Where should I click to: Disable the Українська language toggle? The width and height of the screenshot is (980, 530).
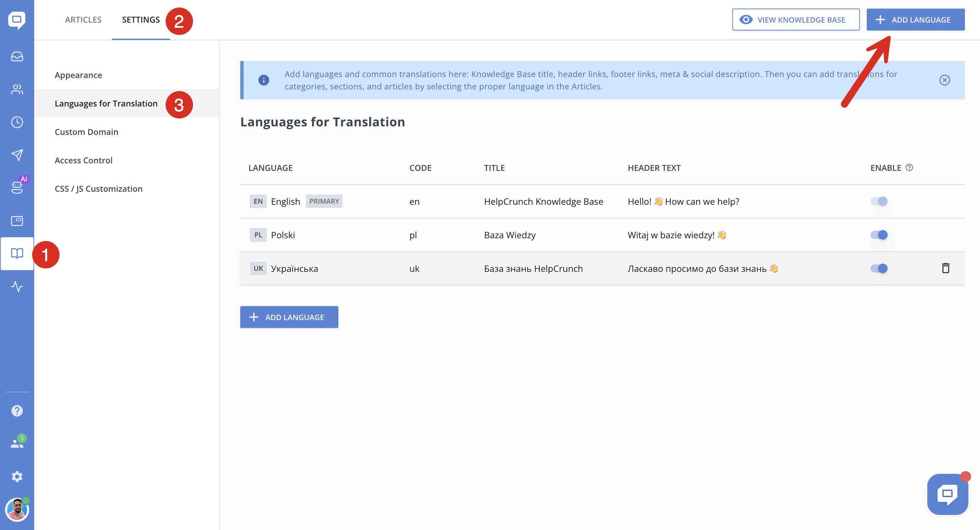pyautogui.click(x=879, y=268)
